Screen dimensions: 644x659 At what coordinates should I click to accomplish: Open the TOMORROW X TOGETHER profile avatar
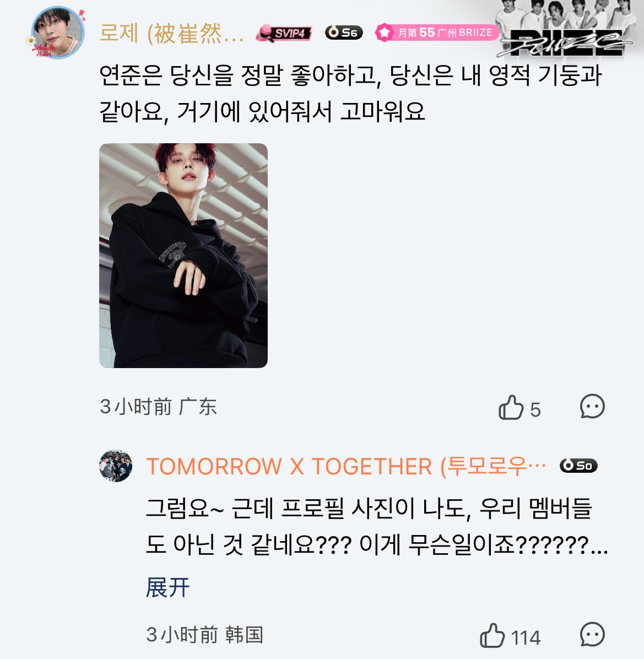[116, 466]
